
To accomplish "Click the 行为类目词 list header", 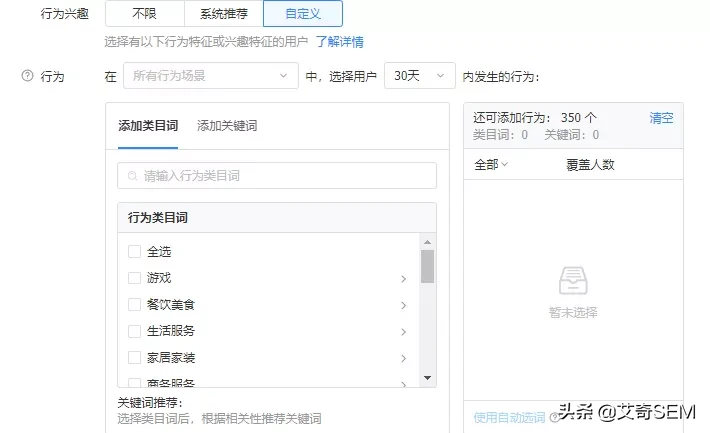I will click(x=277, y=218).
